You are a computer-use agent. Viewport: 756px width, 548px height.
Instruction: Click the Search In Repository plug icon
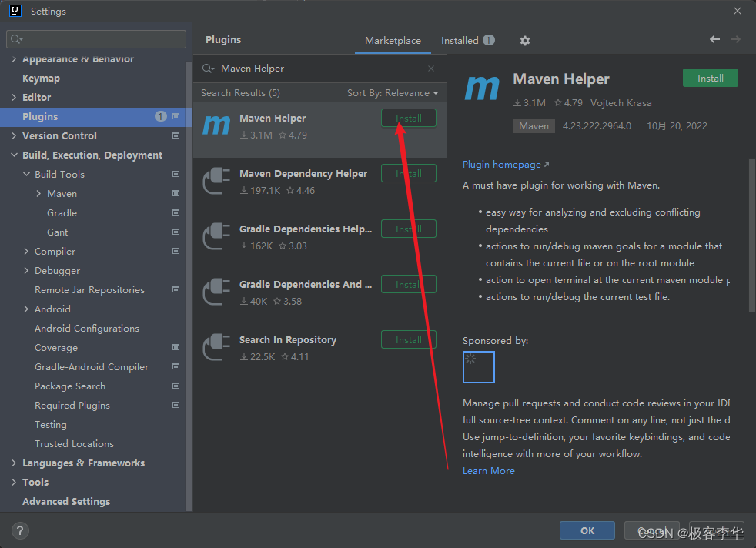click(x=216, y=347)
